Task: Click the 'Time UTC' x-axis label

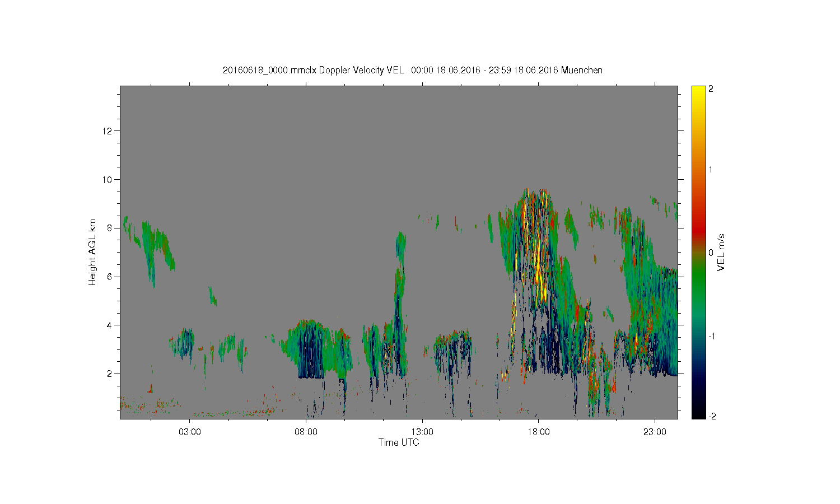Action: (399, 442)
